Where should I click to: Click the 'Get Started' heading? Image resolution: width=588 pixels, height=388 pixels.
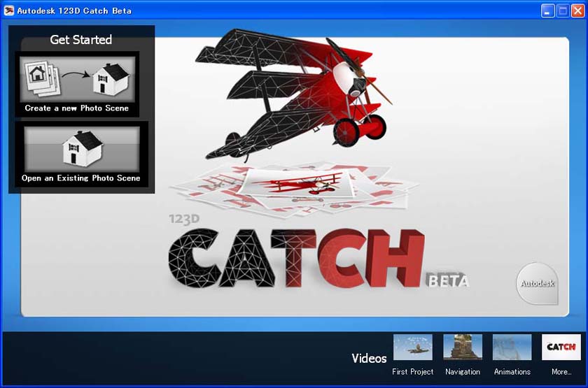pos(81,40)
